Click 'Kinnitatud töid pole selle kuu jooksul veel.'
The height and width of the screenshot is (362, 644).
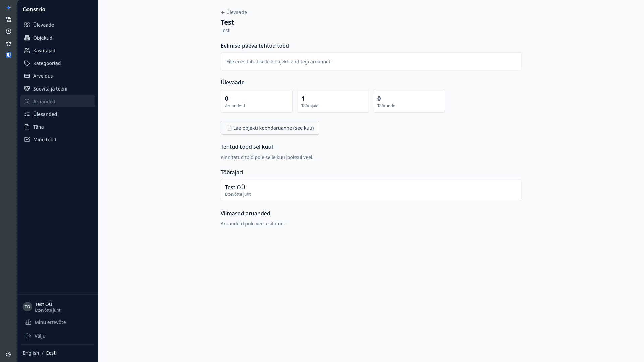pyautogui.click(x=267, y=157)
